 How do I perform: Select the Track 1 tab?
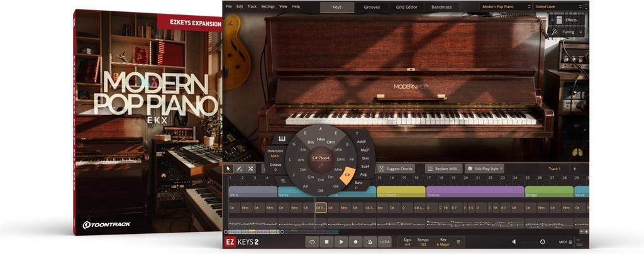555,168
